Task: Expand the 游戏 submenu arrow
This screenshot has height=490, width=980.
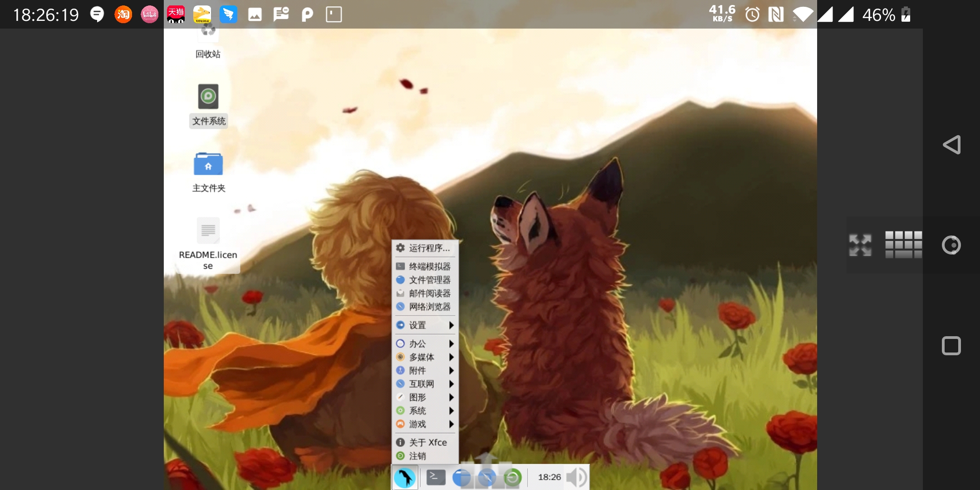Action: tap(451, 424)
